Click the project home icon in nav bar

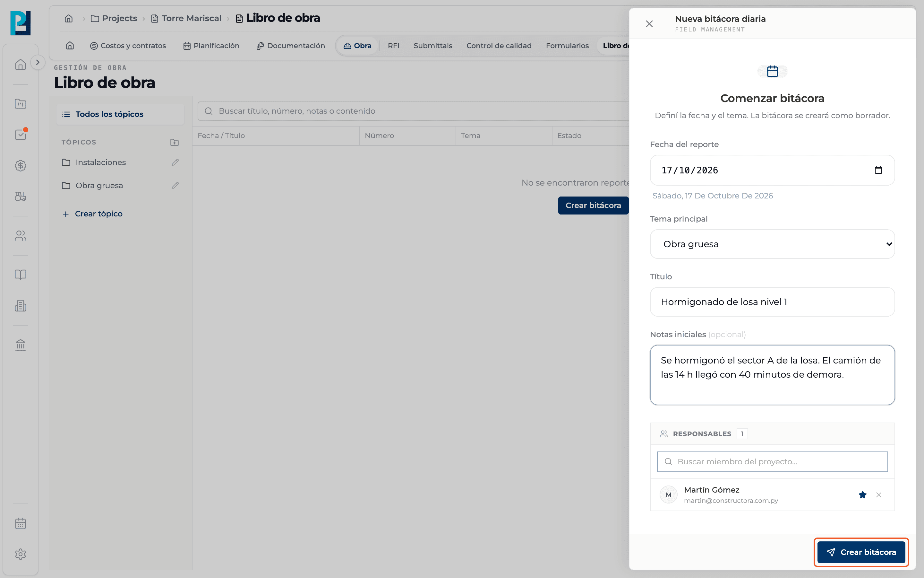coord(70,46)
